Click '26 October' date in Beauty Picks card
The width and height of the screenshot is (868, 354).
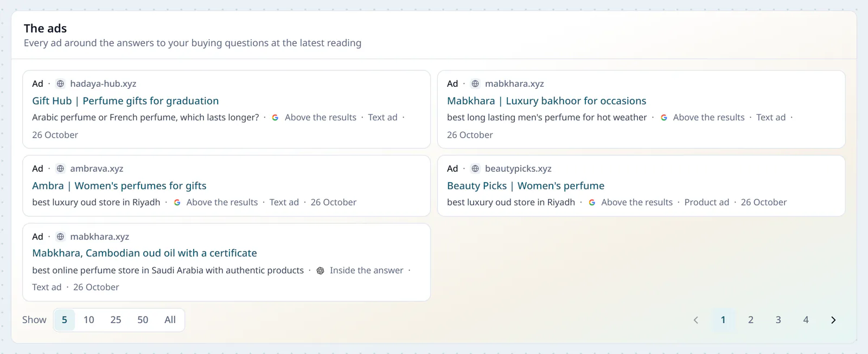tap(764, 202)
